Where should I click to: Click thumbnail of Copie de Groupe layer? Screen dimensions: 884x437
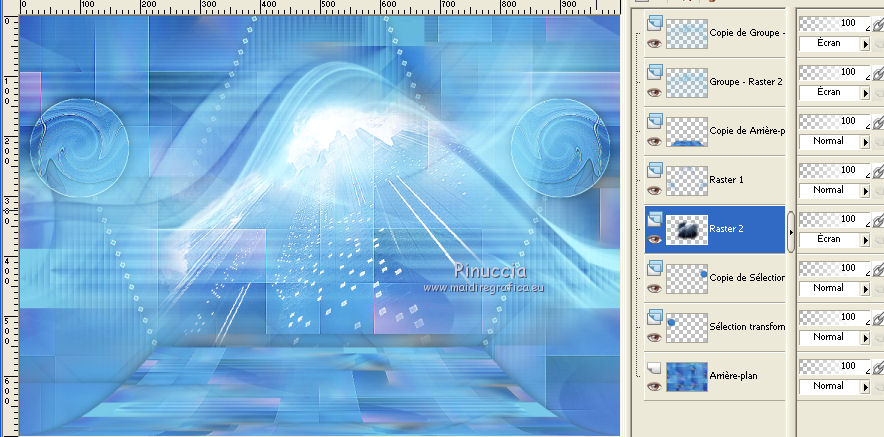coord(687,34)
